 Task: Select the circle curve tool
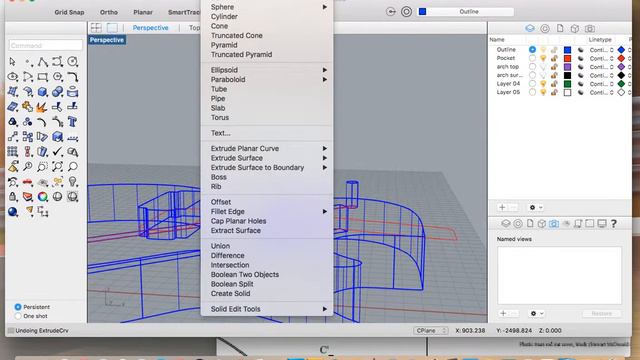[73, 62]
